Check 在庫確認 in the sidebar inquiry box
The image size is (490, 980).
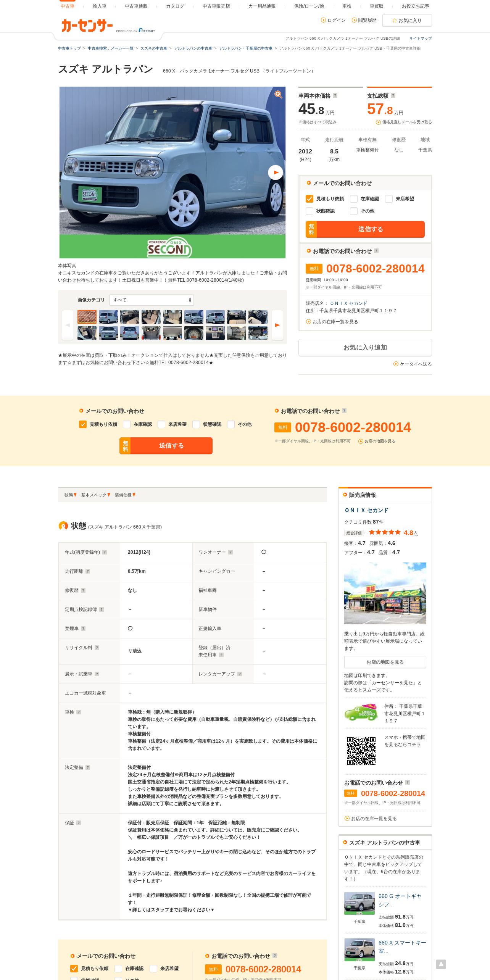[x=354, y=199]
